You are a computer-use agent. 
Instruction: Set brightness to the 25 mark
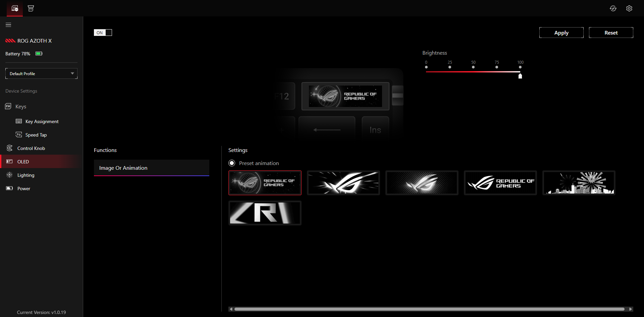click(x=450, y=67)
